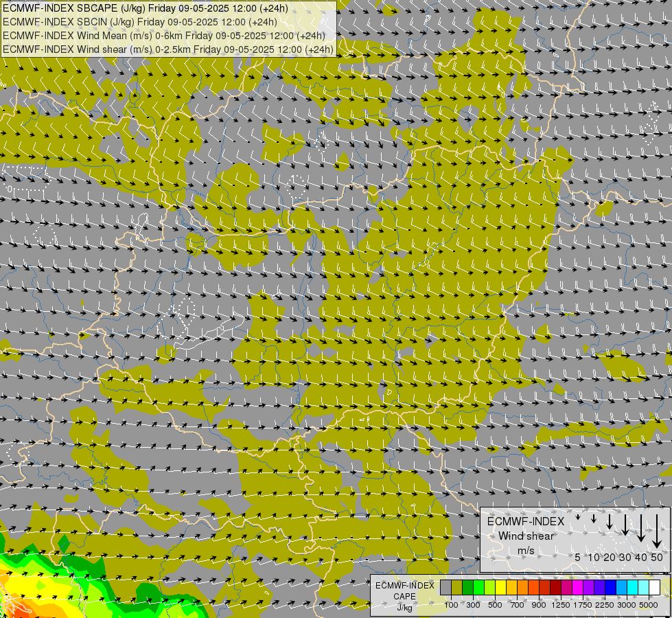This screenshot has width=672, height=618.
Task: Click the SBCIN (J/kg) title line
Action: click(140, 22)
